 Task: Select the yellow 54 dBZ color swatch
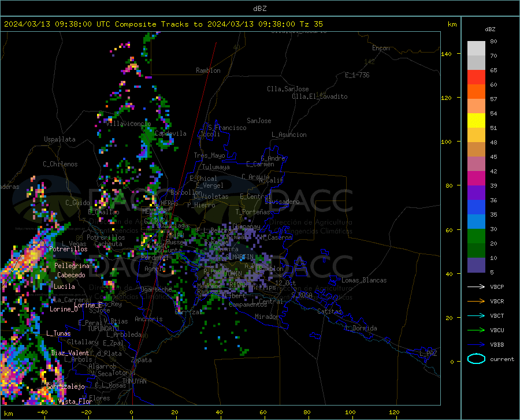[x=476, y=121]
